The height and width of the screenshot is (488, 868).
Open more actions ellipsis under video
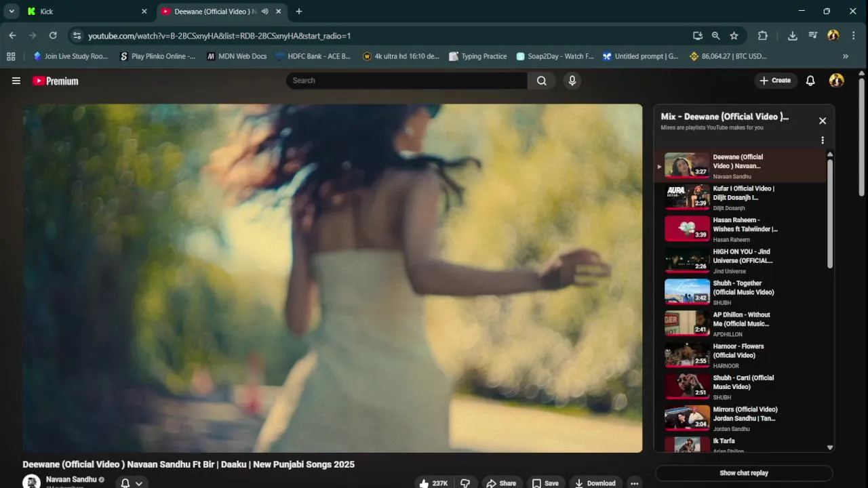pyautogui.click(x=634, y=483)
